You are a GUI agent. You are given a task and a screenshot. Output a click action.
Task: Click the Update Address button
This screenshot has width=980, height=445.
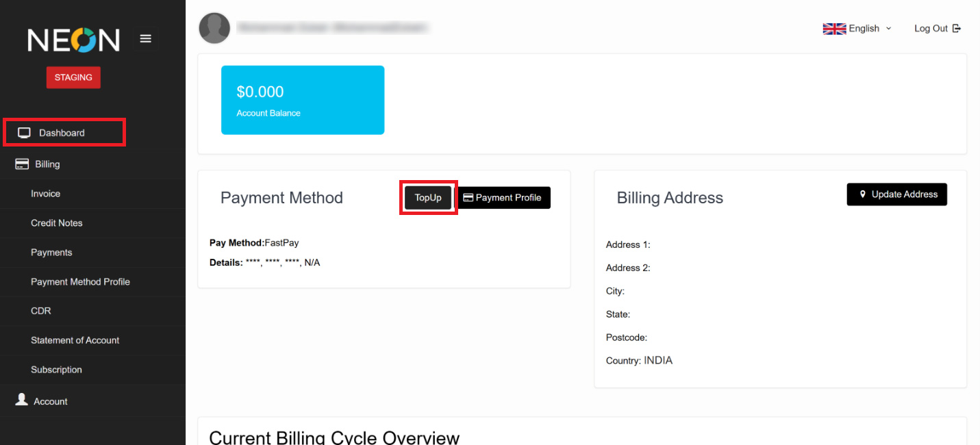coord(897,194)
